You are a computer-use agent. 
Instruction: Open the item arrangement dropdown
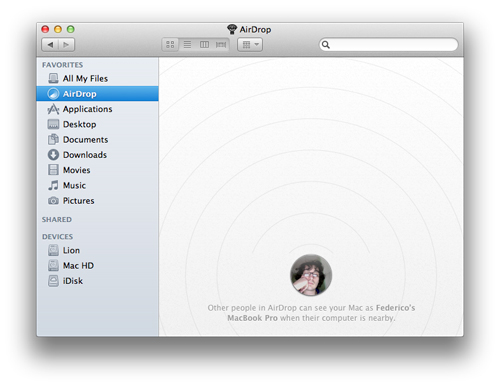tap(250, 45)
